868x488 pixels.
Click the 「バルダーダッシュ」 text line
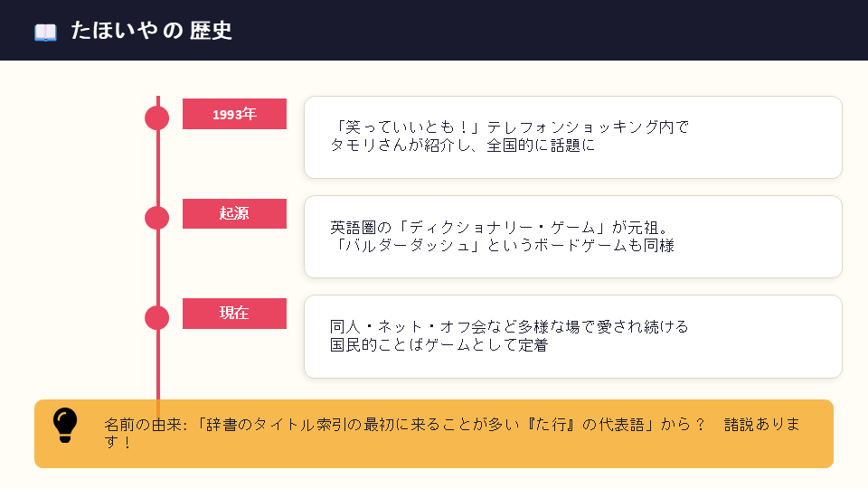coord(502,245)
